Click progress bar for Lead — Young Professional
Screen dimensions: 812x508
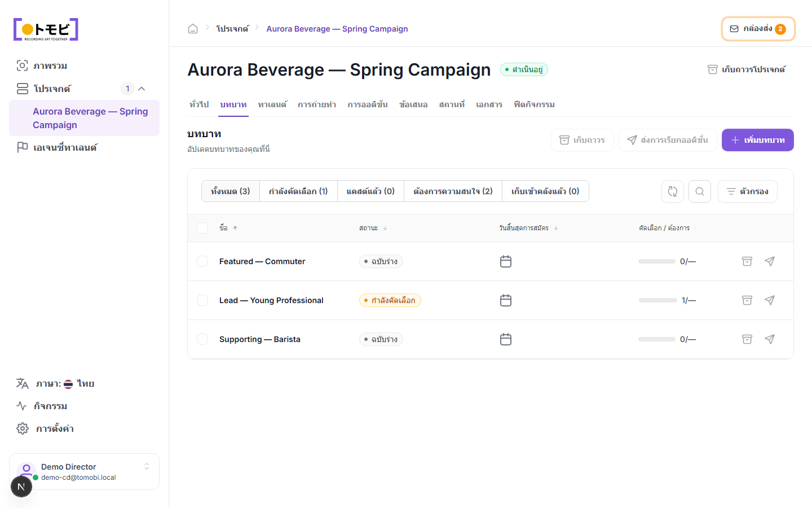(658, 300)
